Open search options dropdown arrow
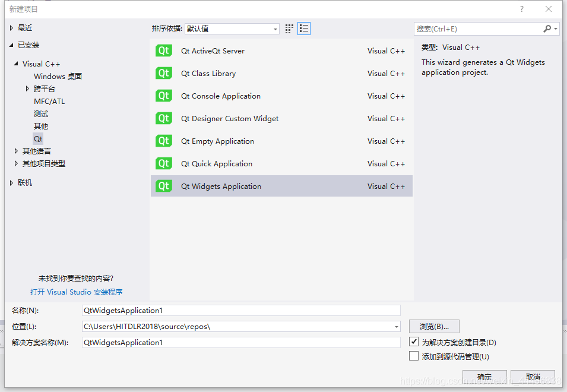The height and width of the screenshot is (392, 567). click(x=556, y=29)
